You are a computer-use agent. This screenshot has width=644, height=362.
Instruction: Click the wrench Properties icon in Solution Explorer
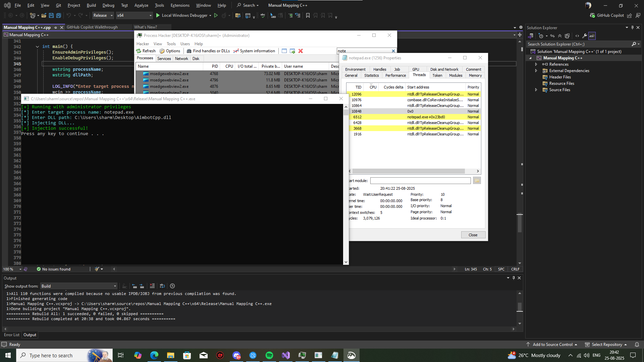click(x=585, y=36)
